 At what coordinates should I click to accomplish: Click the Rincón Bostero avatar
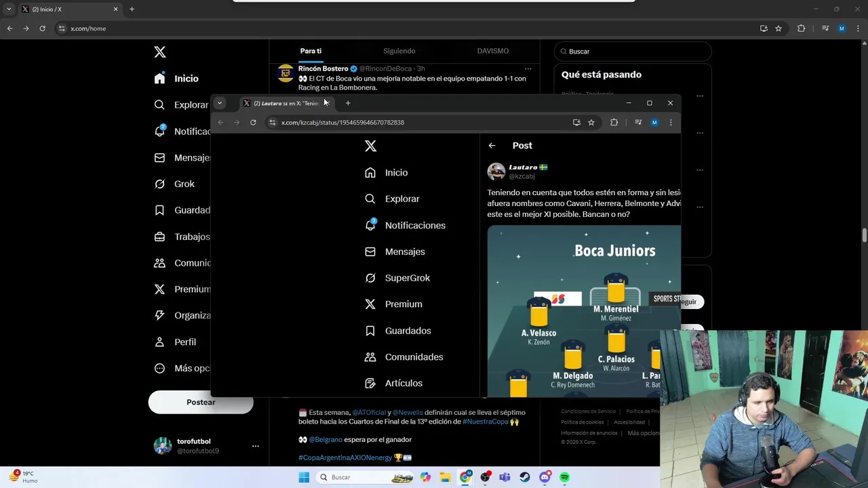coord(285,73)
